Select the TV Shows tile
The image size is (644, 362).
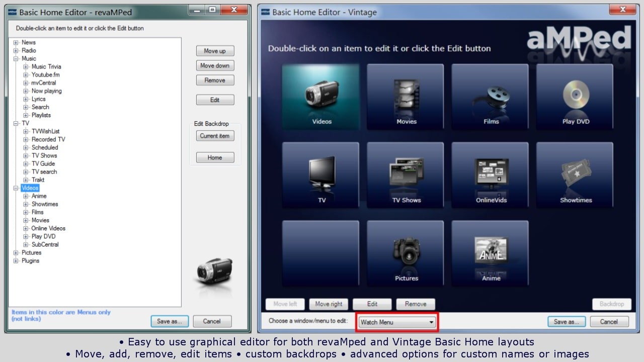406,175
